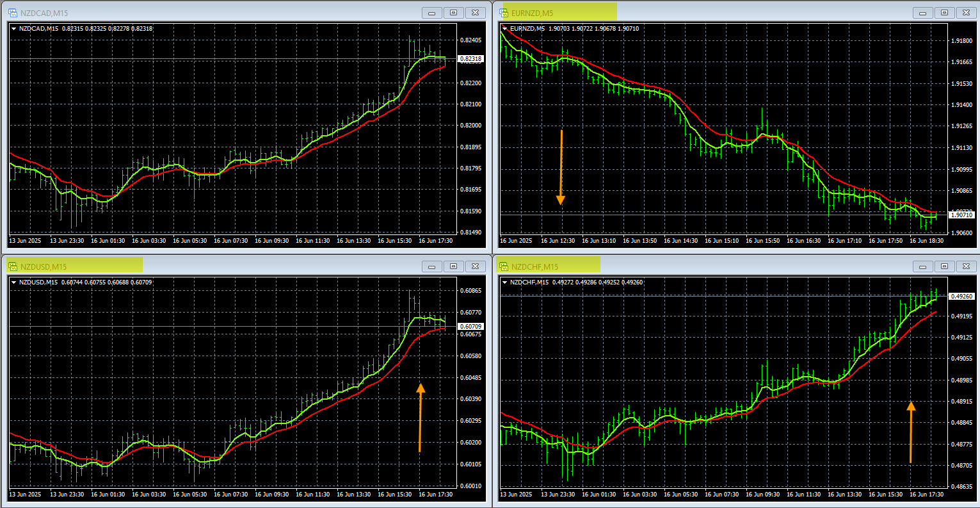
Task: Click the EURNZD chart window icon
Action: 504,12
